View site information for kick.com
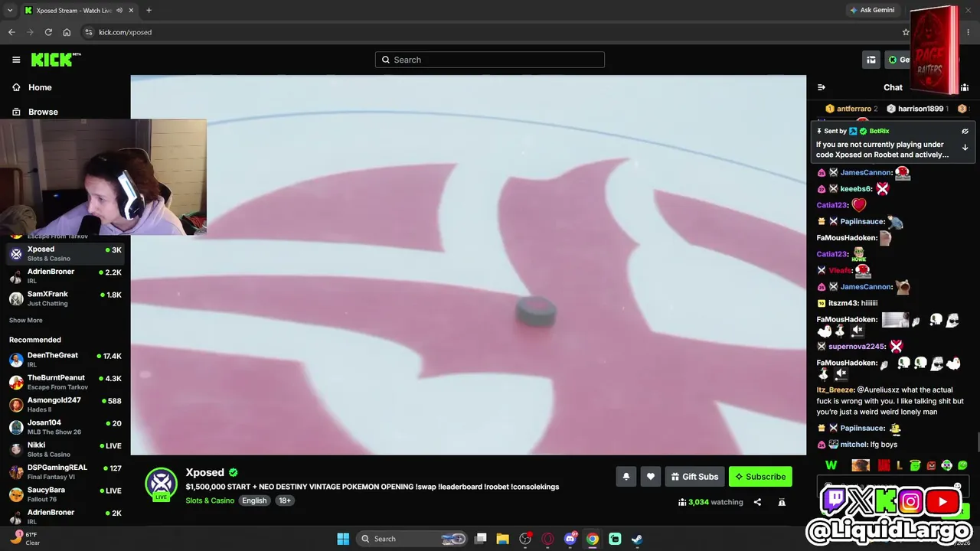The image size is (980, 551). pyautogui.click(x=89, y=32)
